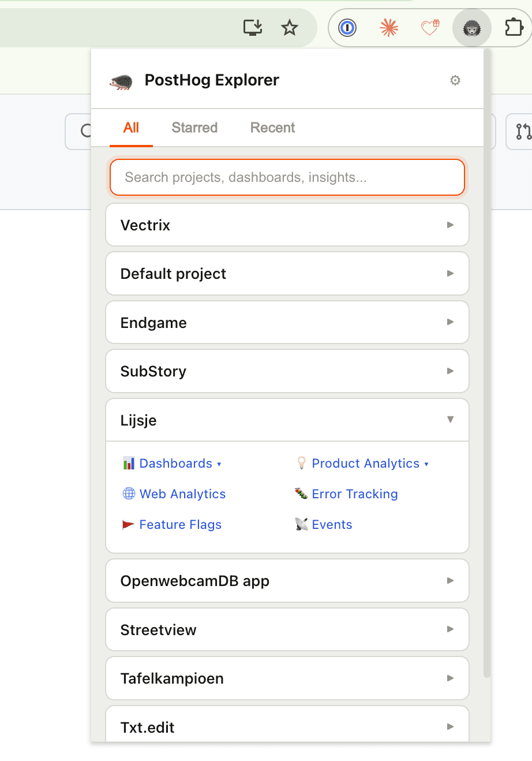
Task: Focus the search projects input field
Action: (x=287, y=177)
